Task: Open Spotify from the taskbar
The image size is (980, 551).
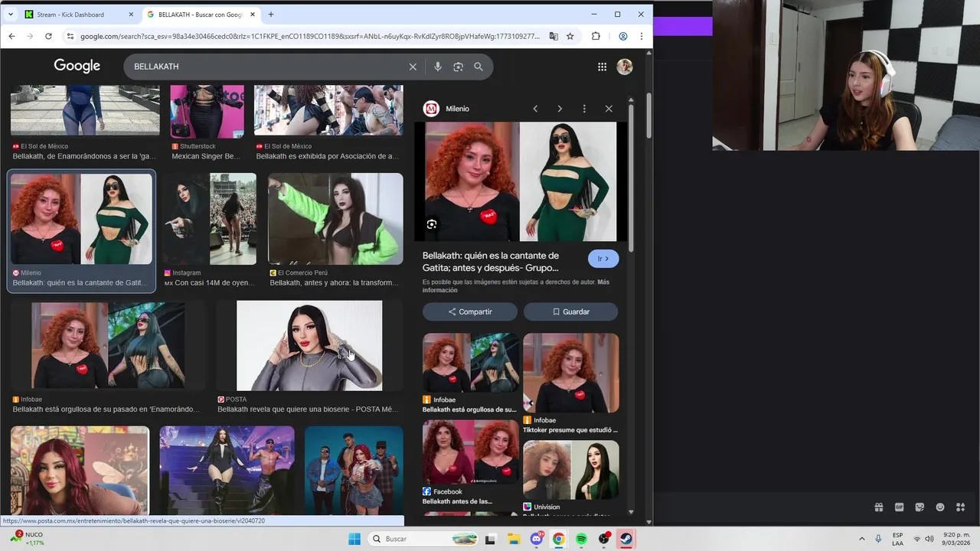Action: click(581, 539)
